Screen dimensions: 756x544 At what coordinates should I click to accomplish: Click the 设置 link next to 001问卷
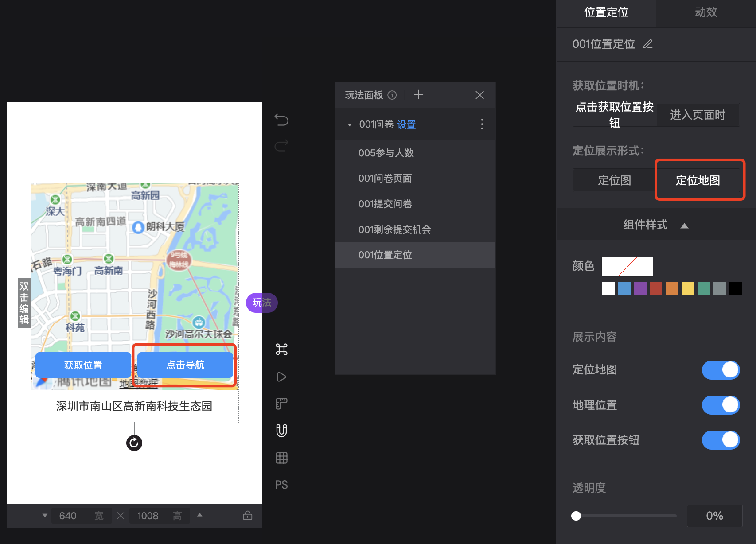click(406, 124)
